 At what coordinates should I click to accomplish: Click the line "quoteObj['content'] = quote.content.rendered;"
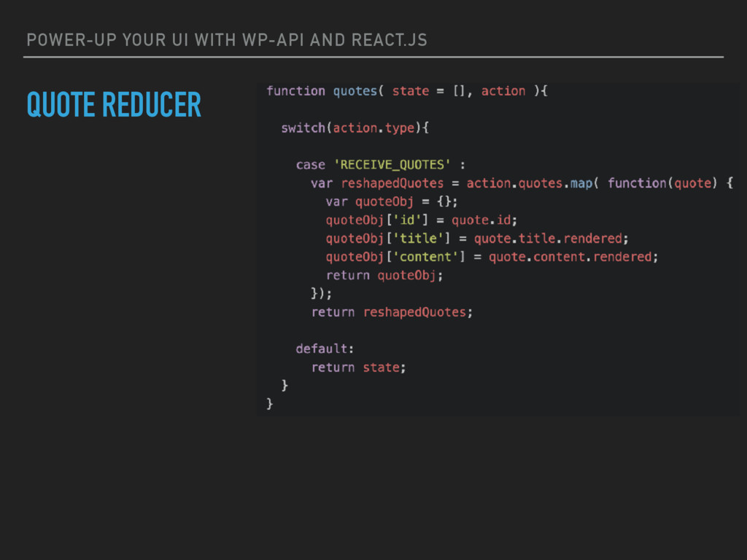click(492, 257)
